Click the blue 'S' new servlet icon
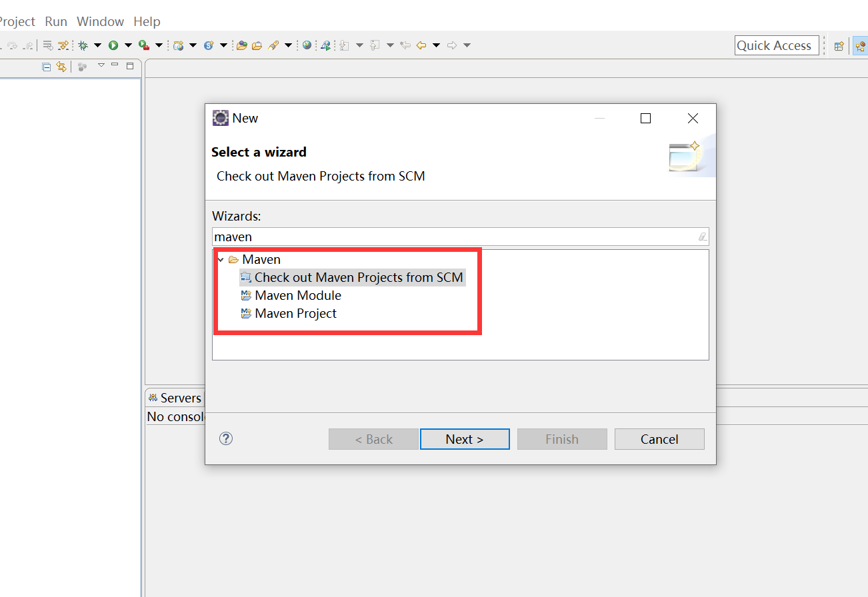This screenshot has height=597, width=868. click(209, 45)
